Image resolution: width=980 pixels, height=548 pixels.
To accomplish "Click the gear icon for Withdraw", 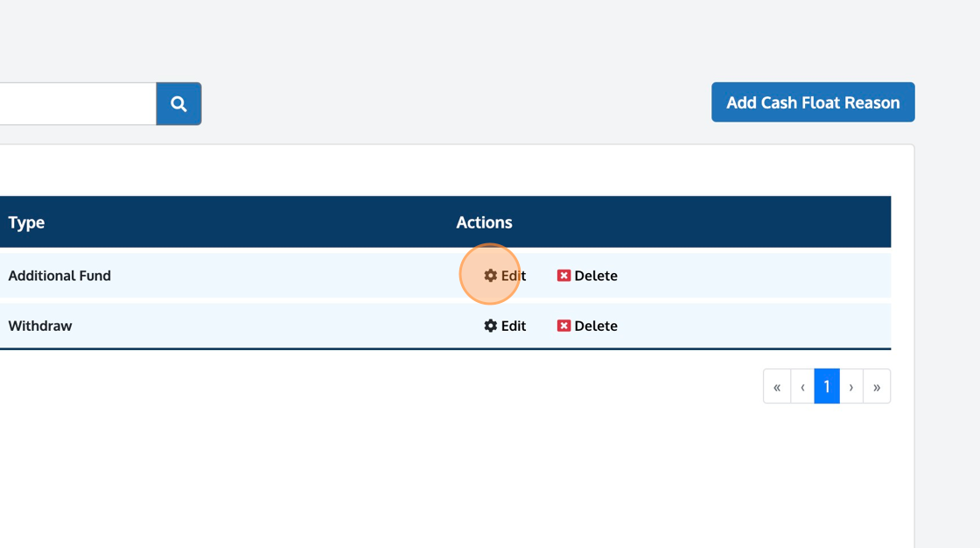I will (491, 326).
